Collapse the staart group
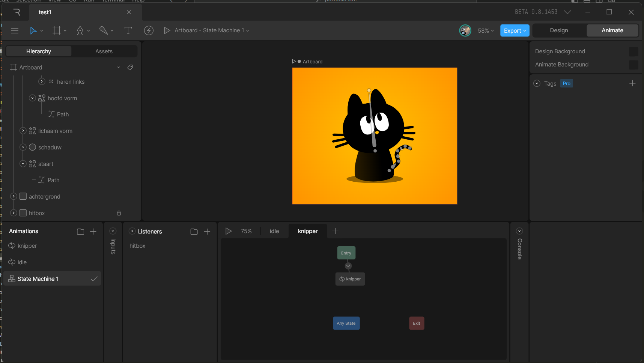 [23, 164]
